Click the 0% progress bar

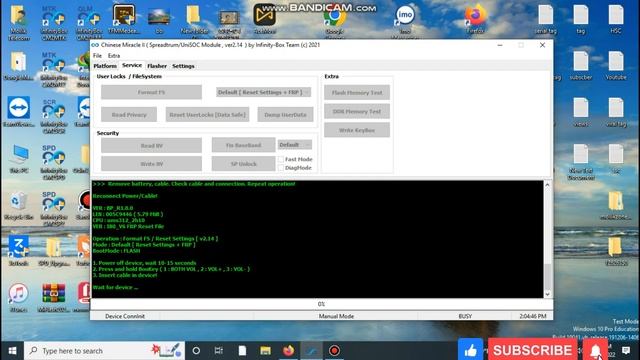click(x=322, y=304)
